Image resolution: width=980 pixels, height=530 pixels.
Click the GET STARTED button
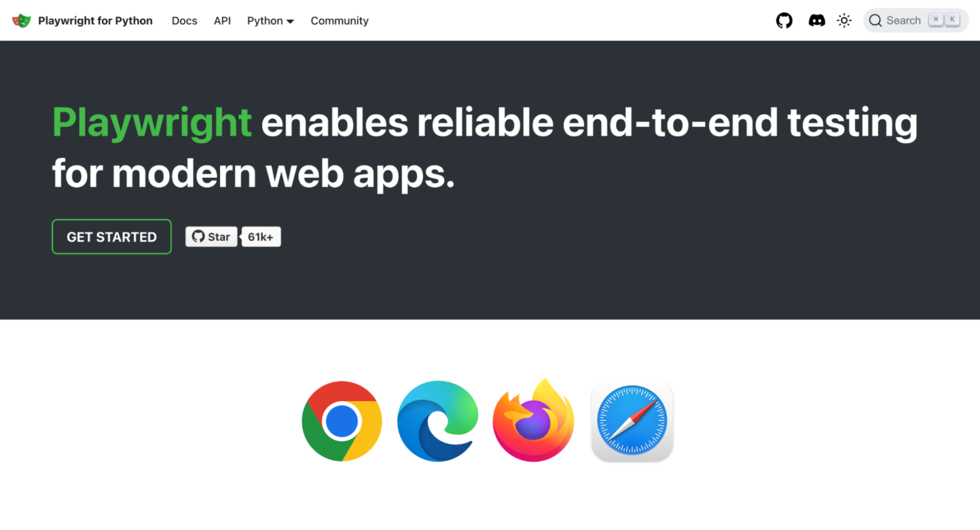tap(112, 237)
